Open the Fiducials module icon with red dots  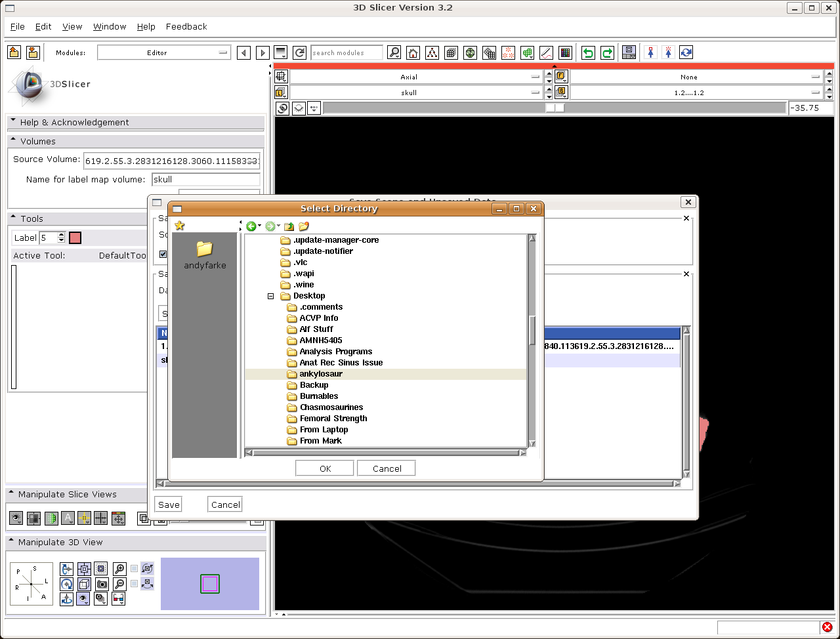(x=508, y=52)
